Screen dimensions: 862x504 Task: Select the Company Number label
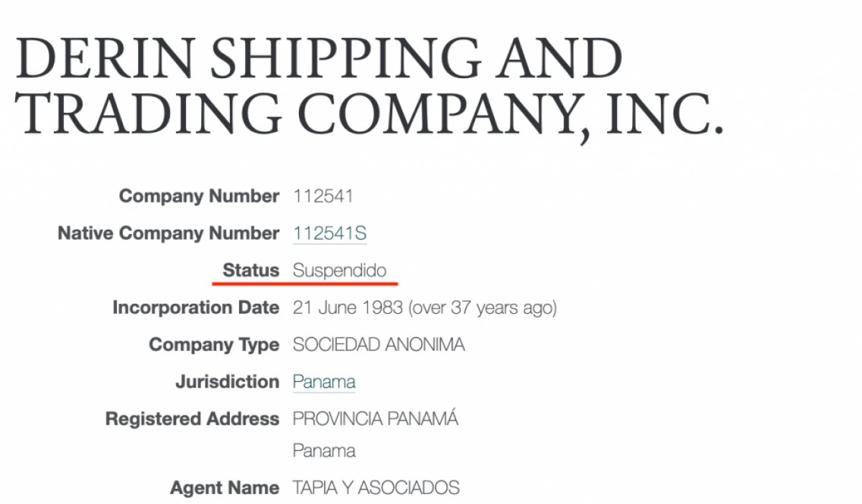point(199,196)
